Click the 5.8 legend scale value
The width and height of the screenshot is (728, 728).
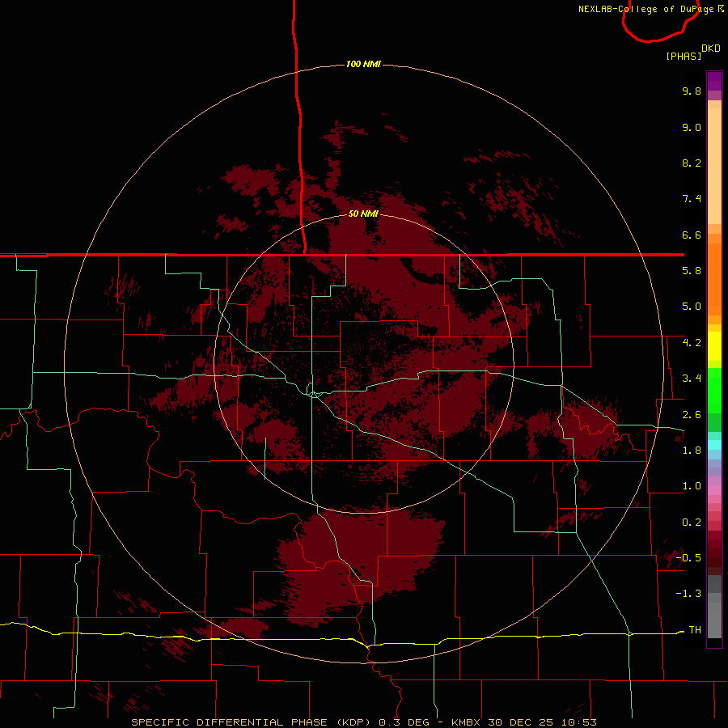pos(692,271)
